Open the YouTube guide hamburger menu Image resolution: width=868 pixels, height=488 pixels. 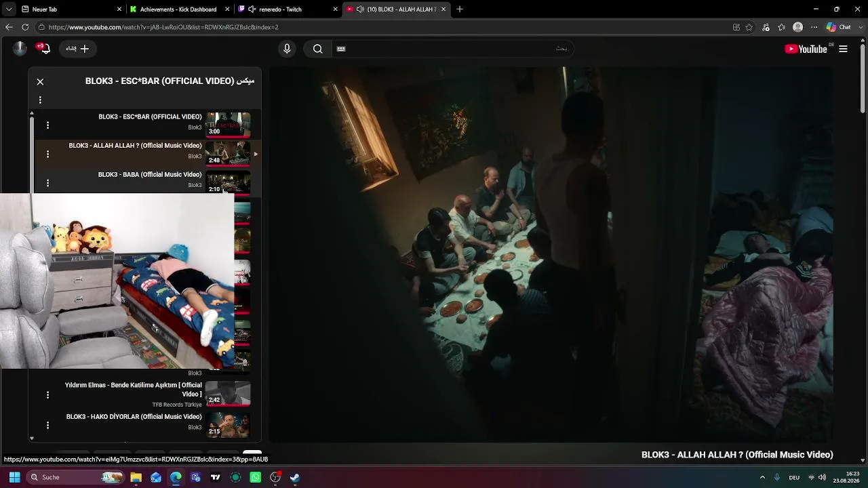coord(843,49)
